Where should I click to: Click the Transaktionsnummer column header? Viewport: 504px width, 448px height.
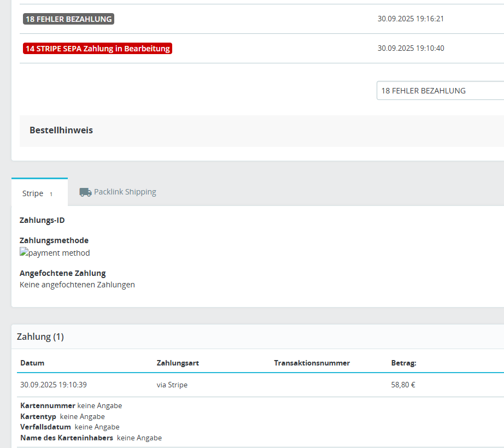[312, 363]
